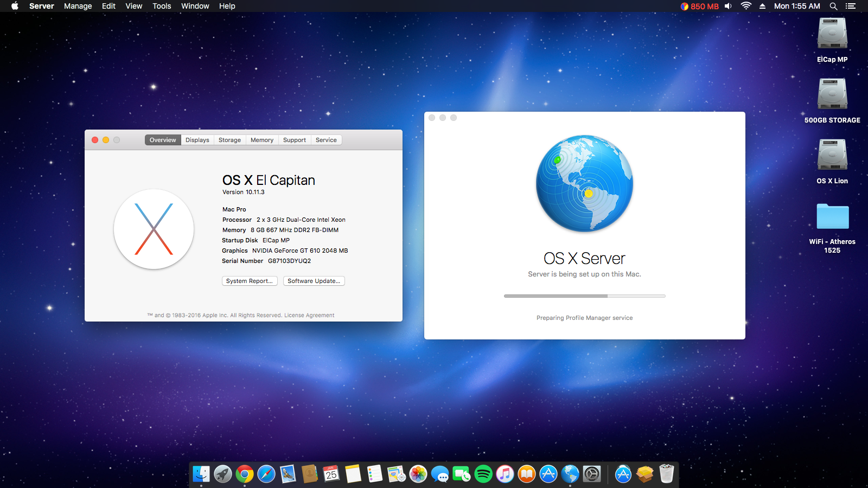This screenshot has height=488, width=868.
Task: Click the 850 MB memory indicator
Action: tap(700, 6)
